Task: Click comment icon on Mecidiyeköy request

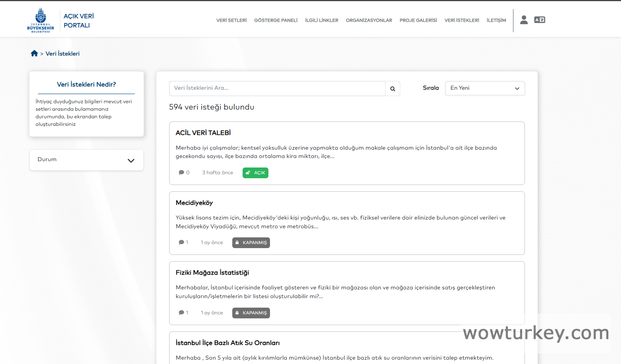Action: pyautogui.click(x=181, y=243)
